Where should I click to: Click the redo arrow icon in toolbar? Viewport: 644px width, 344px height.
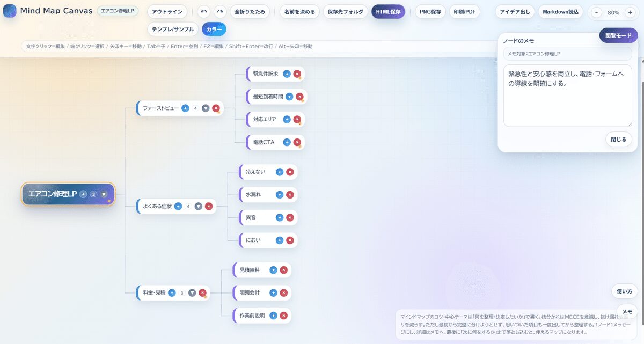220,12
